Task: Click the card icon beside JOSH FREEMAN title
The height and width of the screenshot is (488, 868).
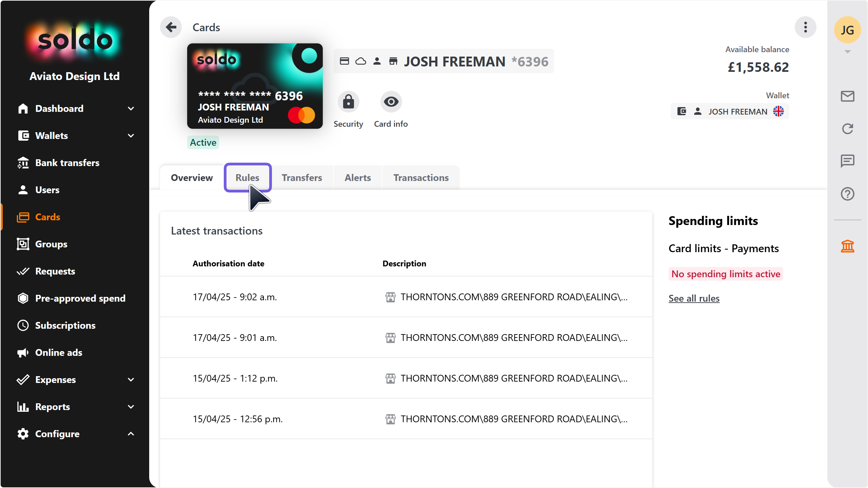Action: pos(344,61)
